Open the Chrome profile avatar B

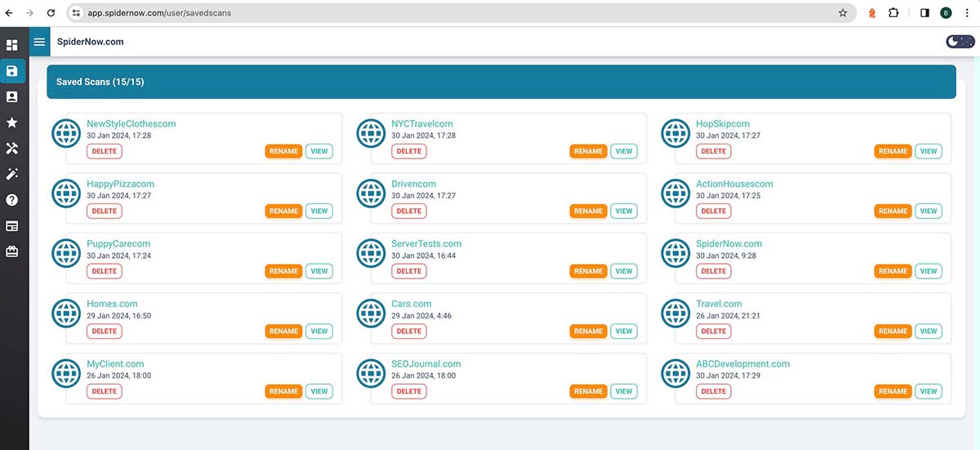pyautogui.click(x=946, y=13)
